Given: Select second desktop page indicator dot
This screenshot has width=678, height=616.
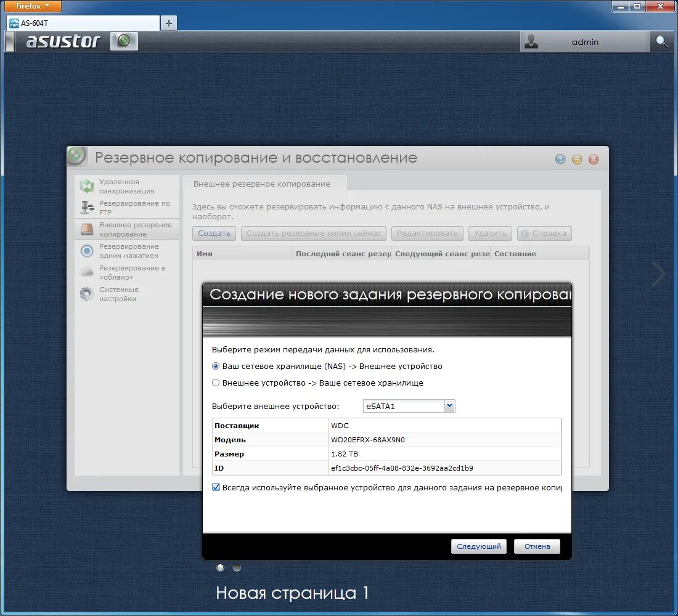Looking at the screenshot, I should tap(237, 567).
